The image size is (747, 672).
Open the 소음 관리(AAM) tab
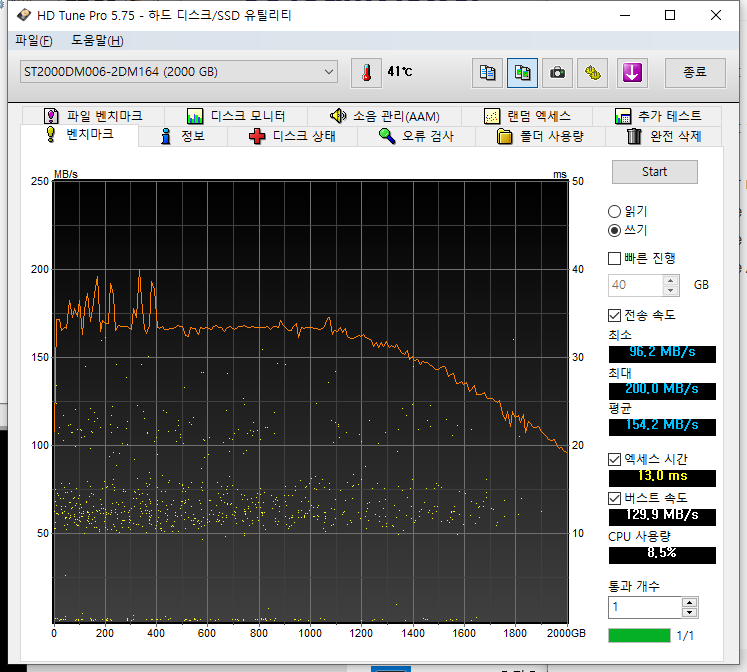(384, 116)
